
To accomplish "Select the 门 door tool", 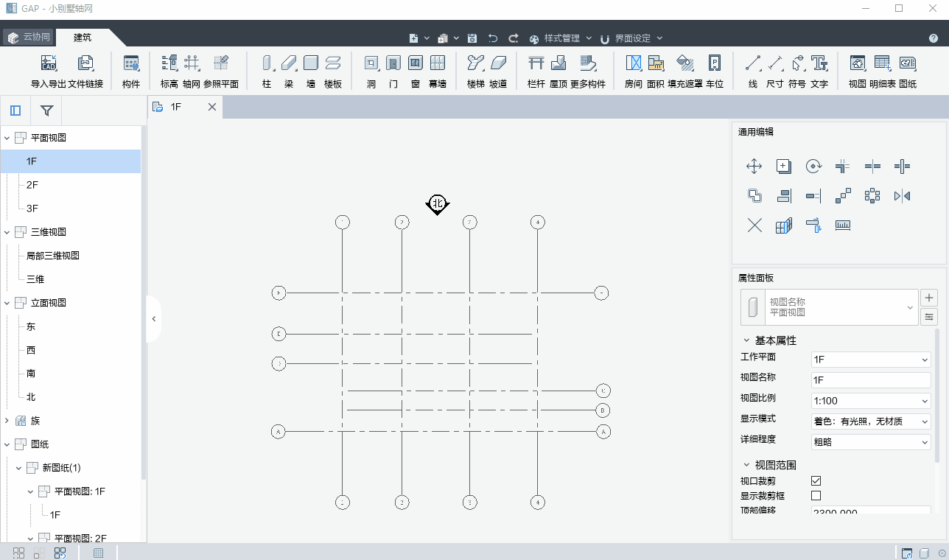I will 393,71.
